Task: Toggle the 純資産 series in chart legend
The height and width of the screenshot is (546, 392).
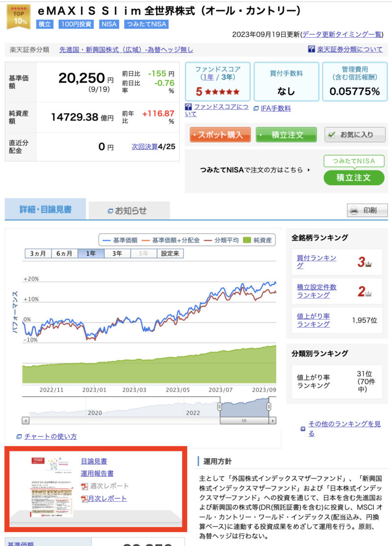Action: (x=258, y=240)
